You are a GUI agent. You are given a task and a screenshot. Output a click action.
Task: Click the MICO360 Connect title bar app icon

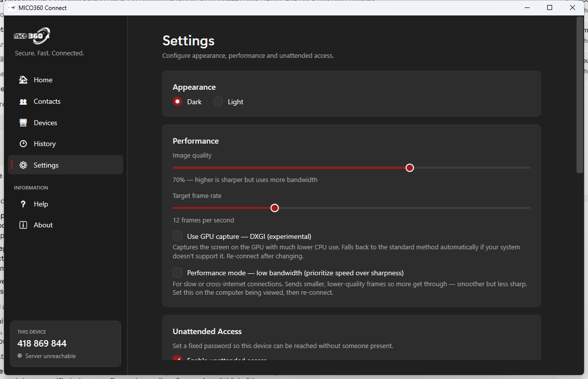click(12, 7)
